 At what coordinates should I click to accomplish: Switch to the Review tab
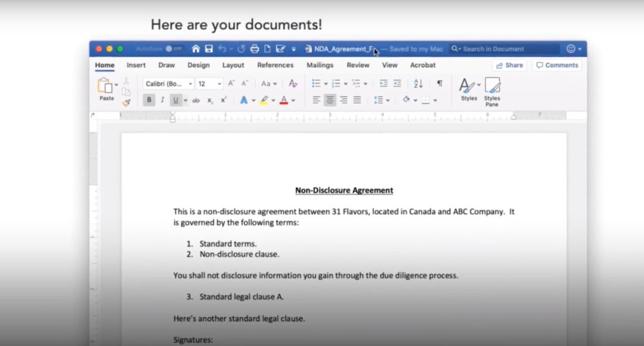tap(358, 65)
